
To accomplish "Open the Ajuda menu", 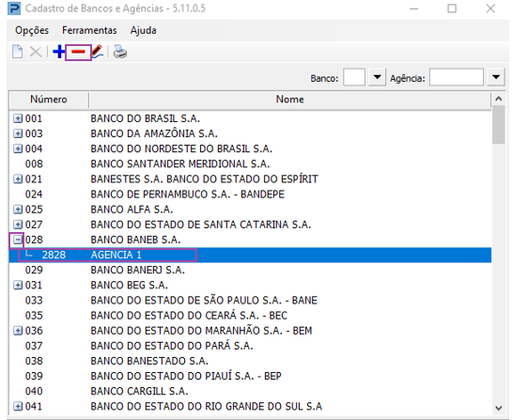I will tap(143, 30).
